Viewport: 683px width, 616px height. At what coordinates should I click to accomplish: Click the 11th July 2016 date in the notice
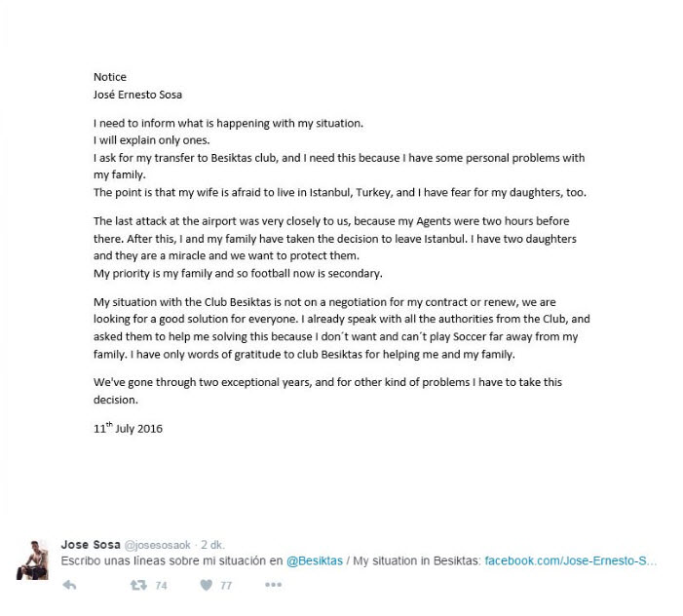tap(128, 428)
